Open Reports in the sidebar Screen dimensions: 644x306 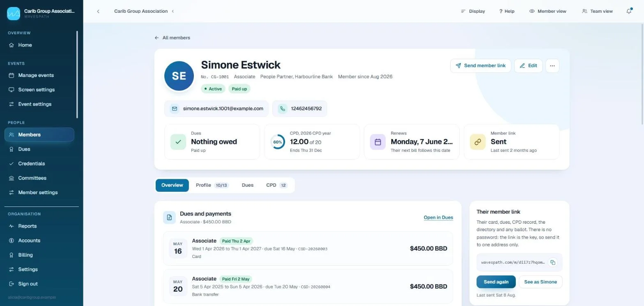(x=39, y=226)
